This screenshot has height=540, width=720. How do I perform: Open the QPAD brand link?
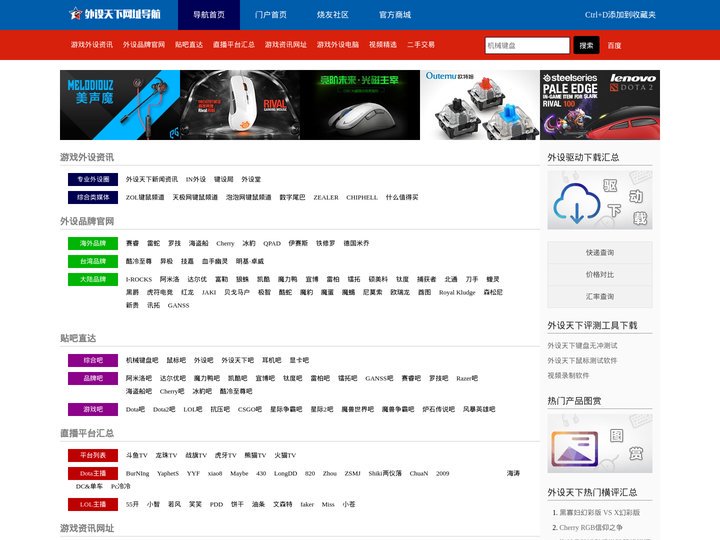pos(272,243)
